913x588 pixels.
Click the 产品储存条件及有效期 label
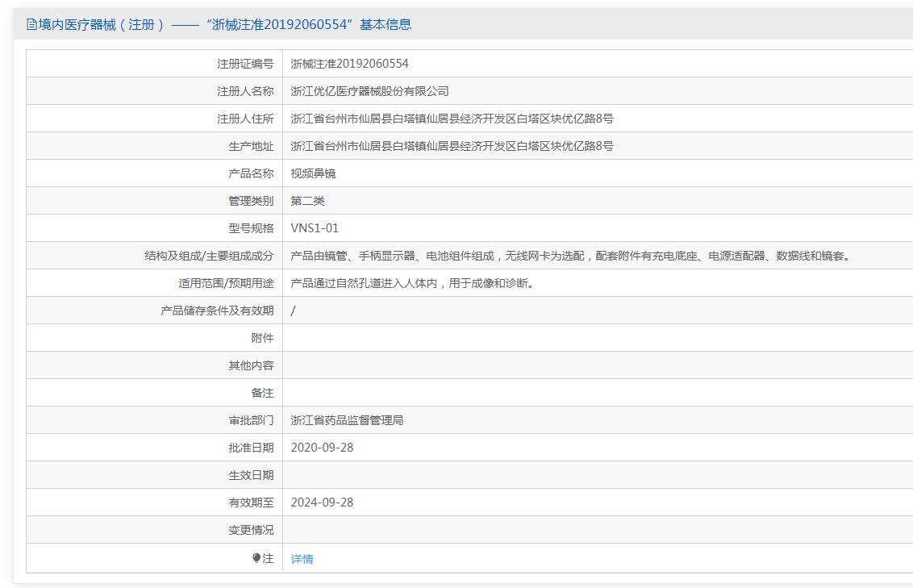(x=217, y=311)
